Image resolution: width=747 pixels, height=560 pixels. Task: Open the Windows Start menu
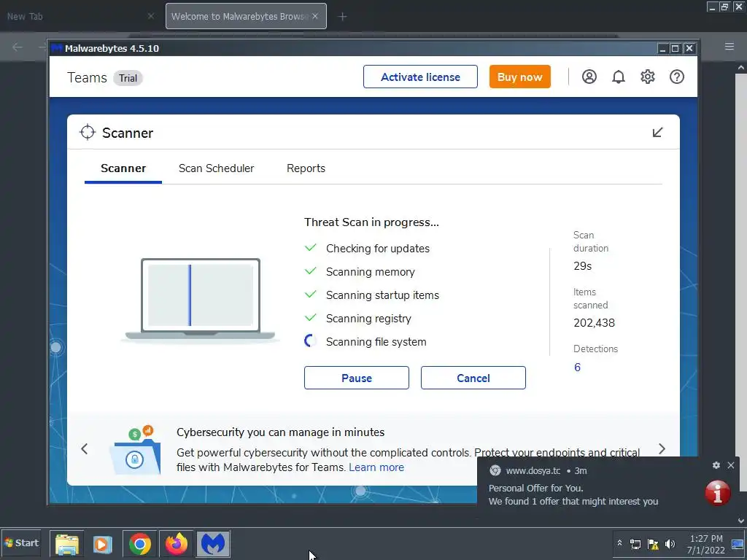pos(21,542)
